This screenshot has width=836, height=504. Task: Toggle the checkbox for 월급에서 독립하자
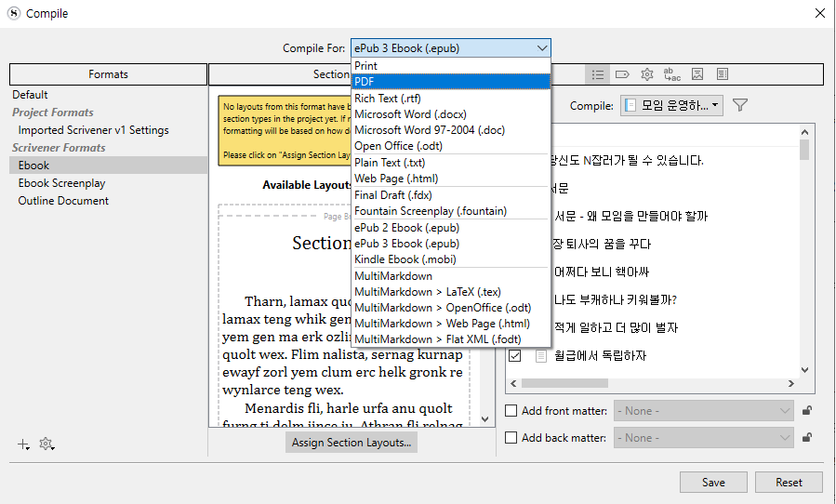pos(514,356)
